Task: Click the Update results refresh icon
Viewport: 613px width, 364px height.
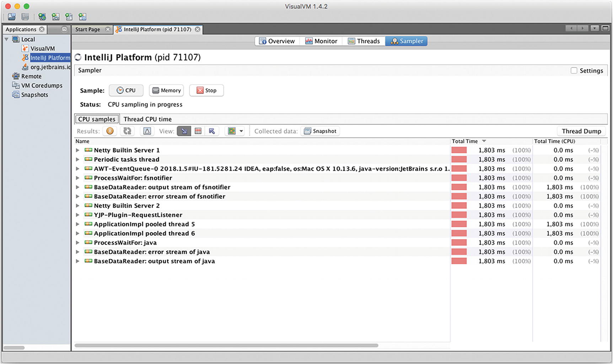Action: pyautogui.click(x=127, y=131)
